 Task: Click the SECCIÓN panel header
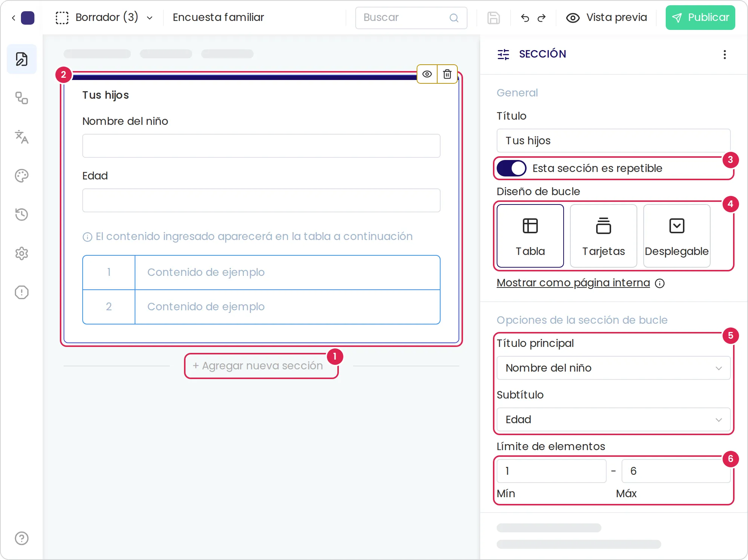coord(543,54)
